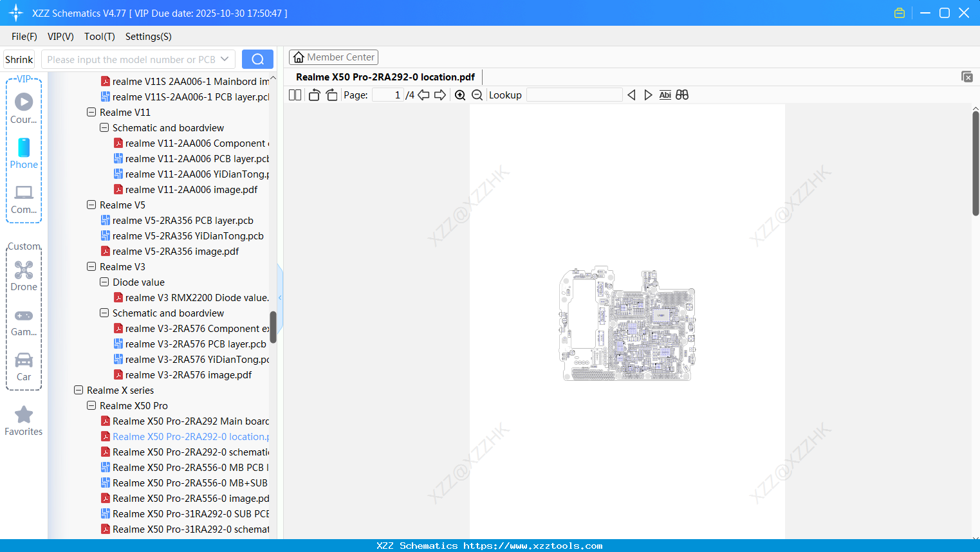Click the yellow toolbox icon in title bar
Viewport: 980px width, 552px height.
[900, 13]
